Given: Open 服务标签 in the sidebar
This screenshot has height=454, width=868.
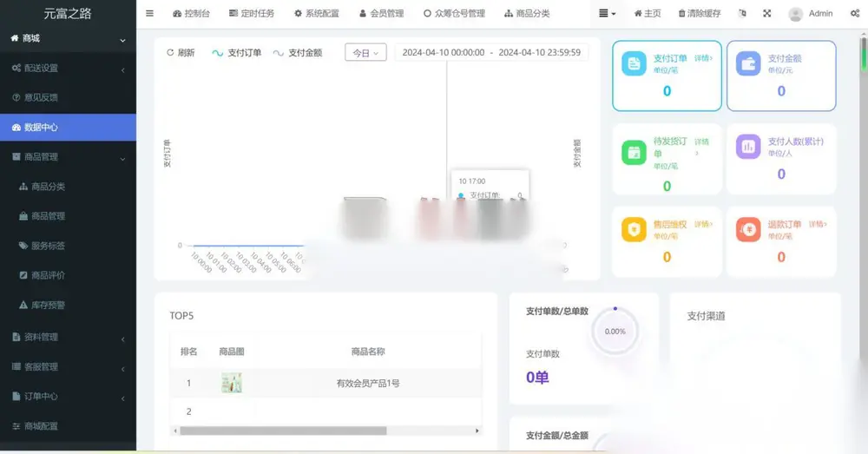Looking at the screenshot, I should point(68,246).
